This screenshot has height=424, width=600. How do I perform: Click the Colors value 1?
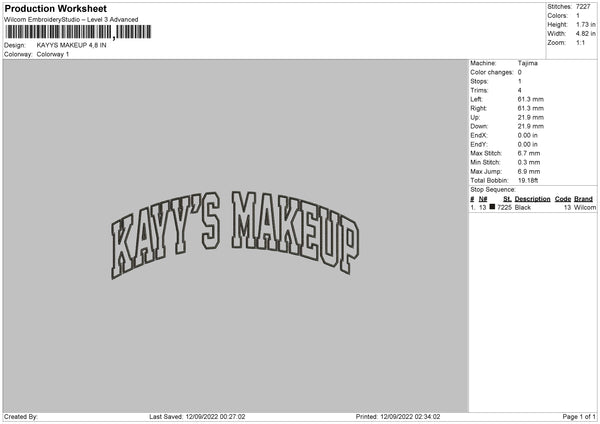[x=578, y=16]
